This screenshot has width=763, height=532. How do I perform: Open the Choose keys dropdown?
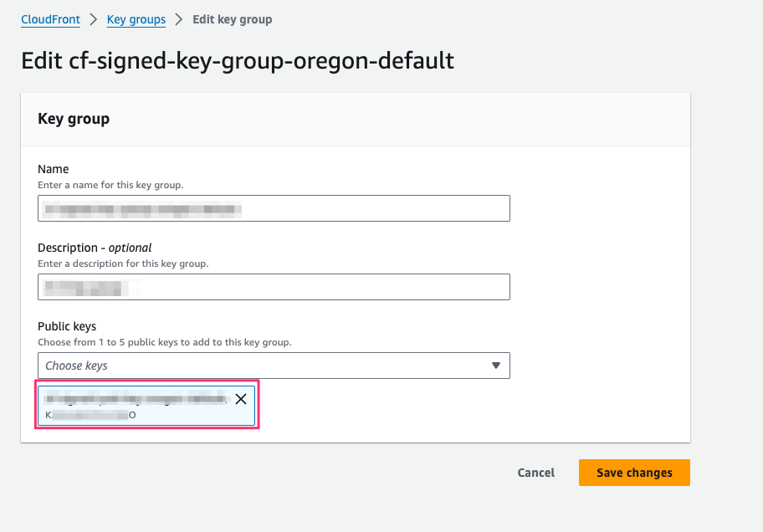tap(274, 366)
